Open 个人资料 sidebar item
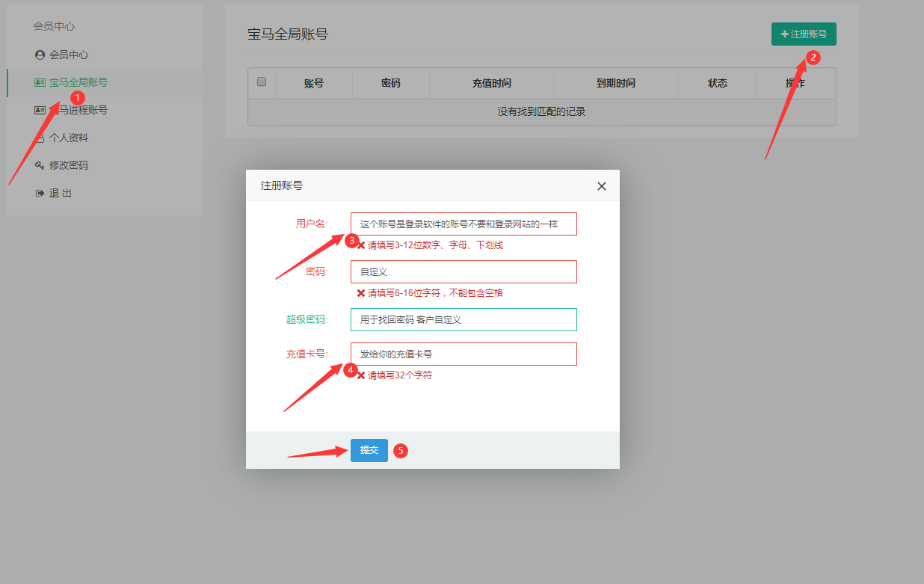 click(x=69, y=138)
